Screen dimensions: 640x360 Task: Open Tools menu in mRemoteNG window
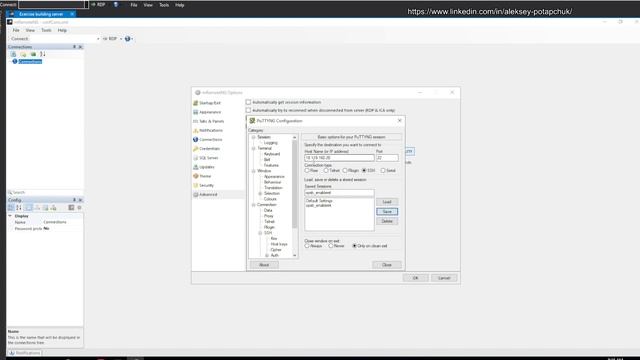pos(46,30)
